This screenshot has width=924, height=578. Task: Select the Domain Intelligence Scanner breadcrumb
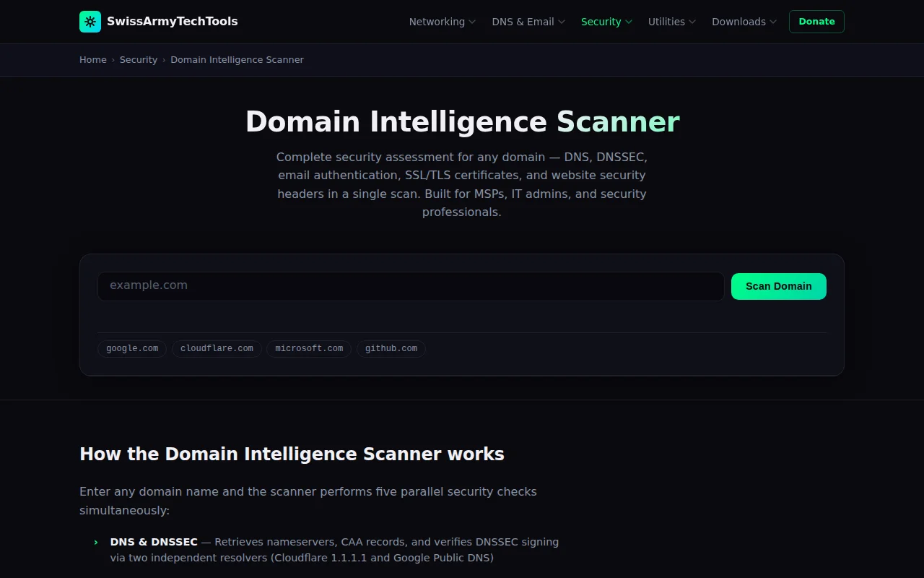coord(237,60)
